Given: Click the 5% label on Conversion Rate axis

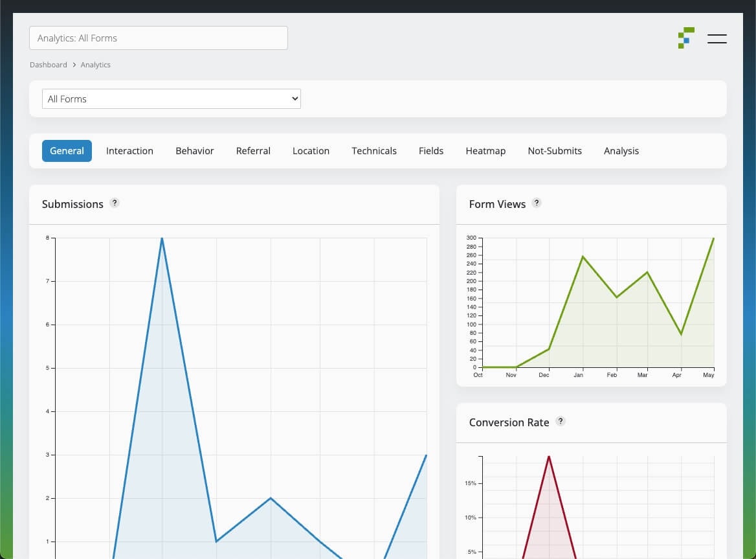Looking at the screenshot, I should click(472, 552).
